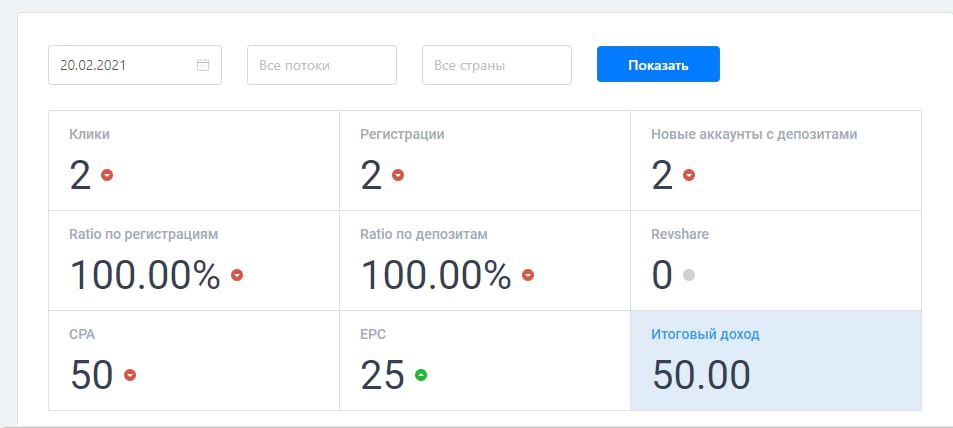The height and width of the screenshot is (428, 953).
Task: Click the 20.02.2021 date field
Action: click(x=135, y=65)
